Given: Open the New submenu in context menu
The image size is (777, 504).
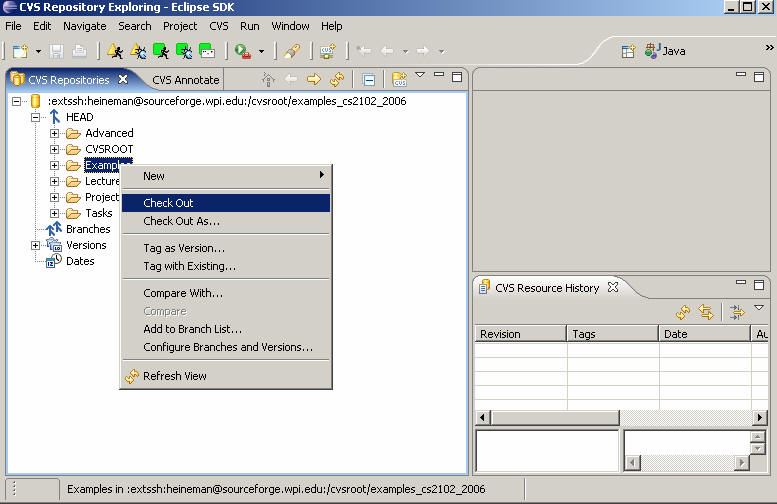Looking at the screenshot, I should (226, 176).
